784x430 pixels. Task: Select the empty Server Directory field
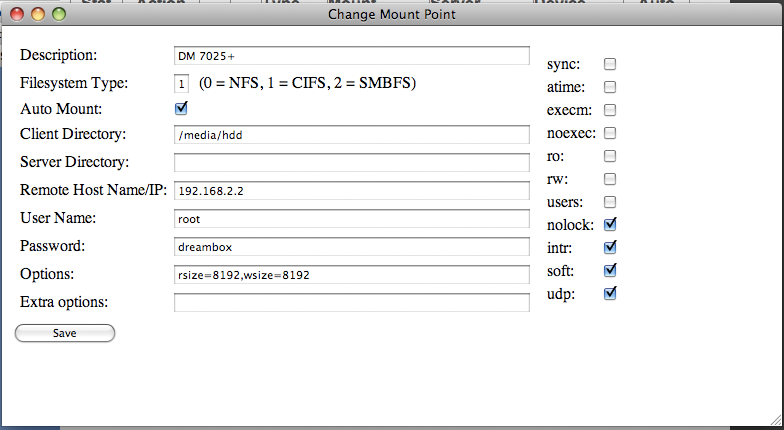[x=351, y=162]
